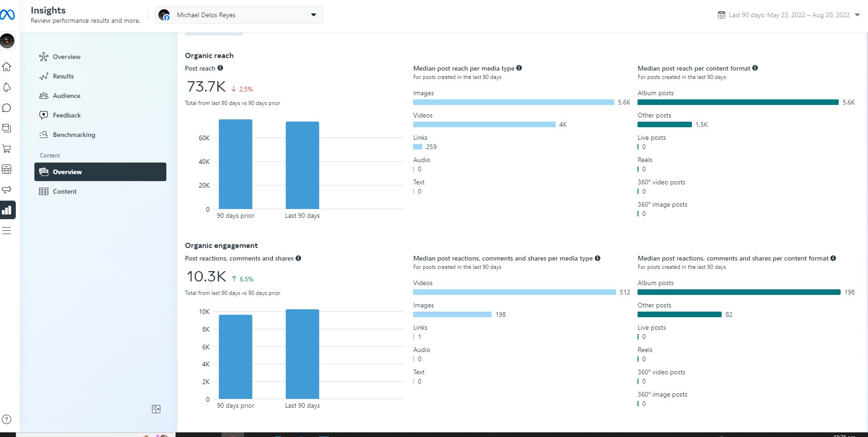Click the Help question mark icon
The width and height of the screenshot is (868, 437).
pyautogui.click(x=7, y=419)
